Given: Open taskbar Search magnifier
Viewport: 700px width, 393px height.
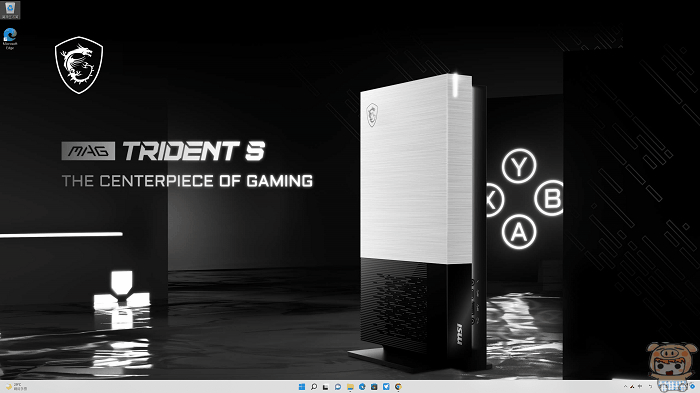Looking at the screenshot, I should [314, 387].
